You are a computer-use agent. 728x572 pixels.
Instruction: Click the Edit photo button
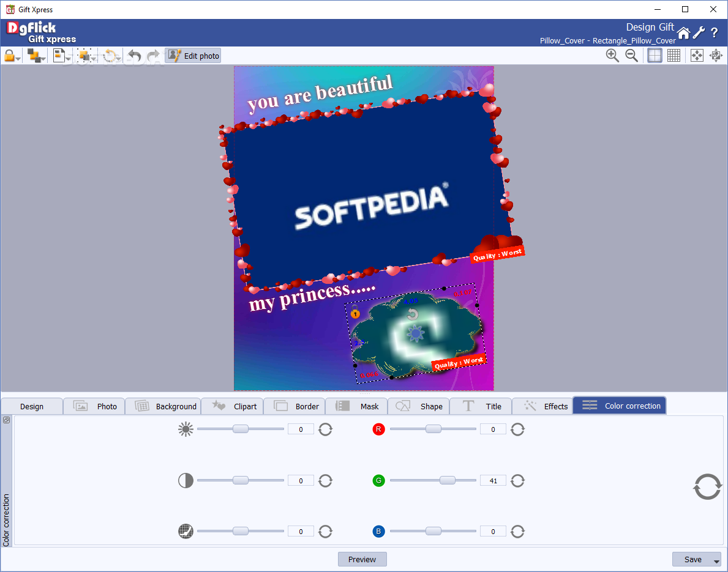pos(193,56)
